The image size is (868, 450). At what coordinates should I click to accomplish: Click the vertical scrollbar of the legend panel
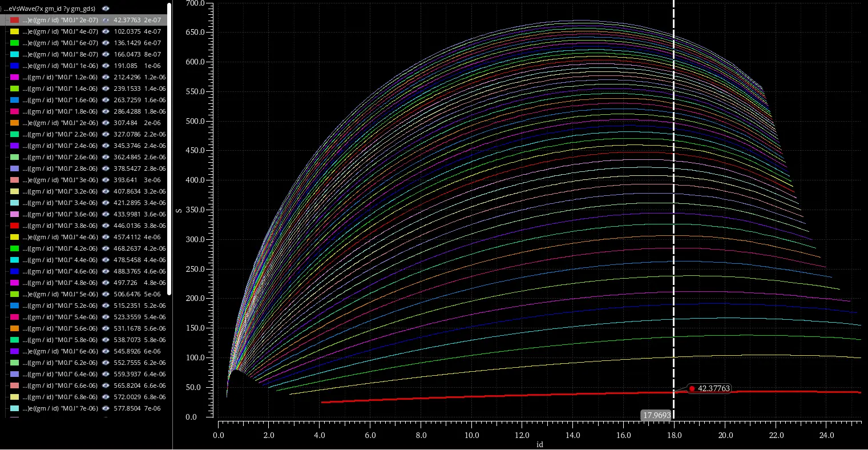pos(169,148)
